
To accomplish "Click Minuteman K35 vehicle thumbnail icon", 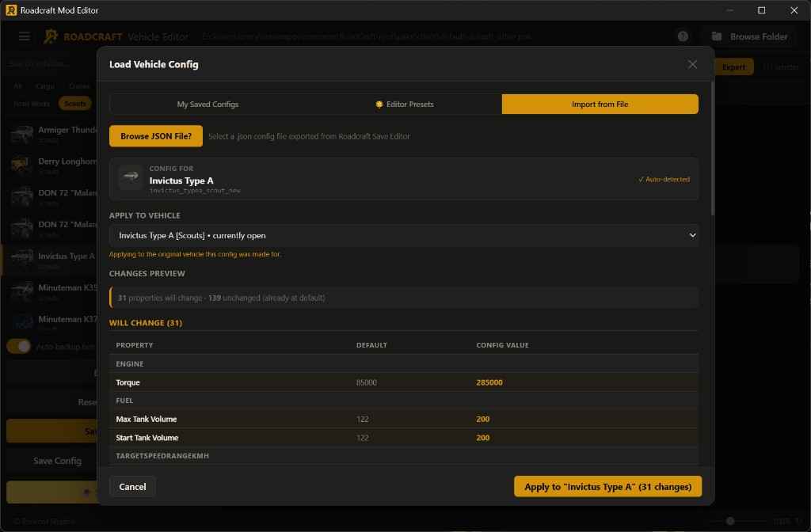I will 21,292.
